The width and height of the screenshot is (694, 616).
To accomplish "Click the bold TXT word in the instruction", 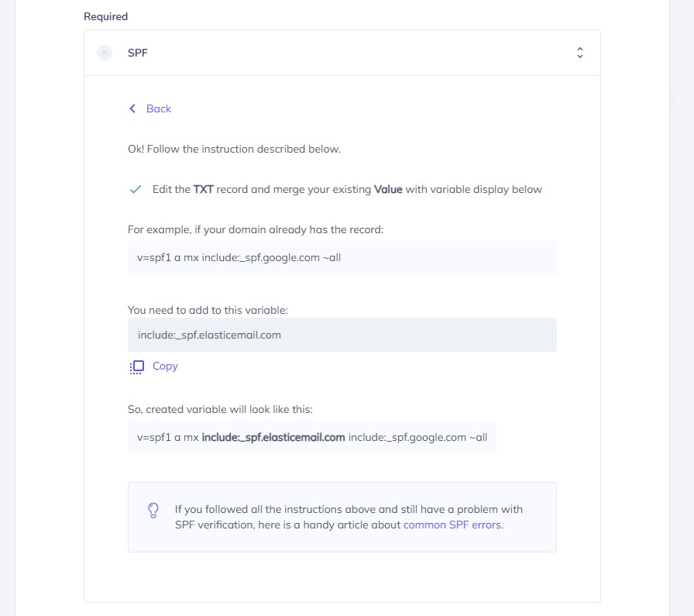I will point(203,189).
